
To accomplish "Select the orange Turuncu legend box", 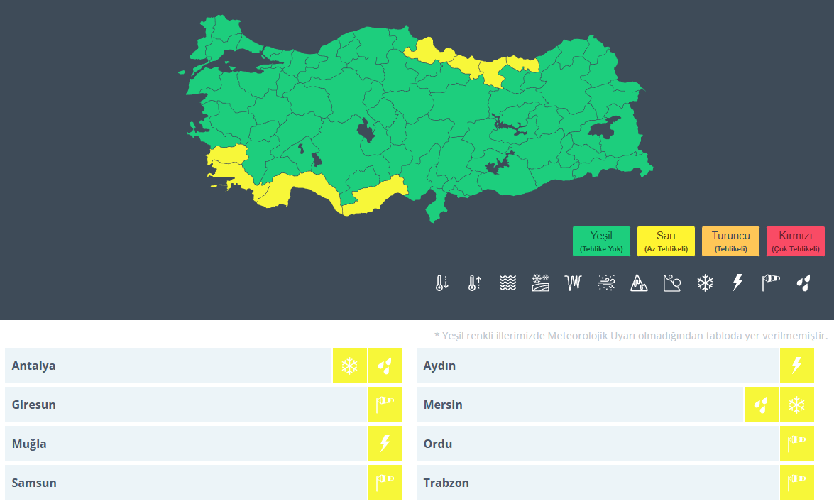I will (x=730, y=241).
